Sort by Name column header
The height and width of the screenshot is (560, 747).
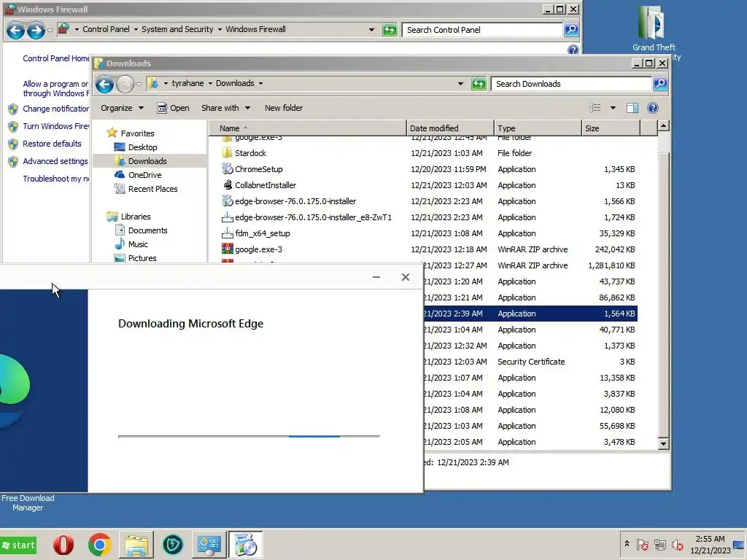(x=309, y=128)
